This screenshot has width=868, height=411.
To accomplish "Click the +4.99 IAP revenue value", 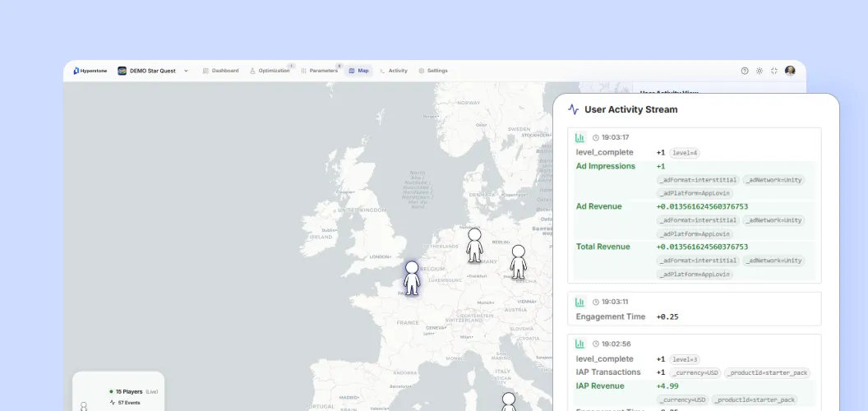I will point(667,386).
